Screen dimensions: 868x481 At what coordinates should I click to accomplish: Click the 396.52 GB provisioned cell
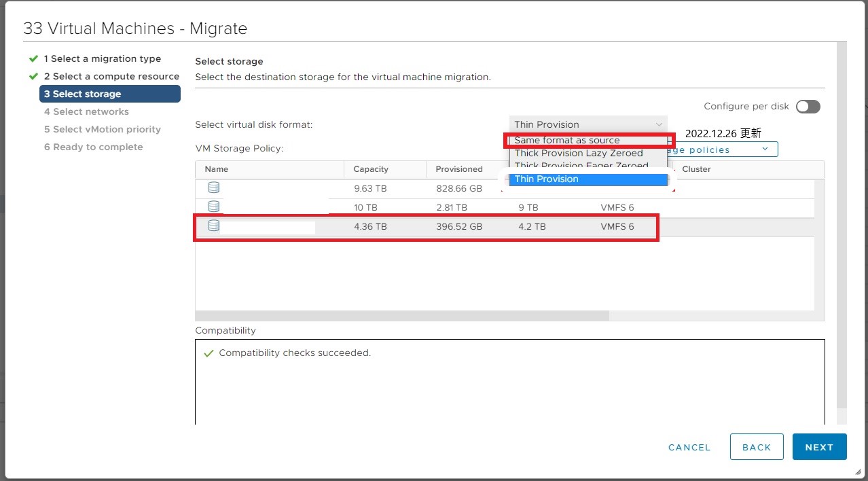(459, 226)
